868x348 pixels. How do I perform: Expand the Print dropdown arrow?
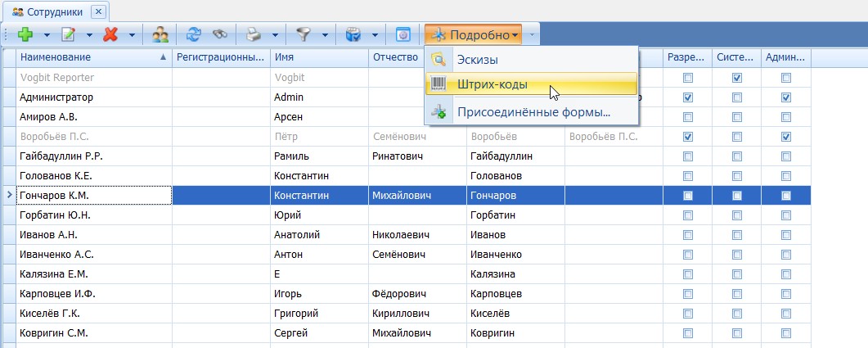(x=275, y=35)
